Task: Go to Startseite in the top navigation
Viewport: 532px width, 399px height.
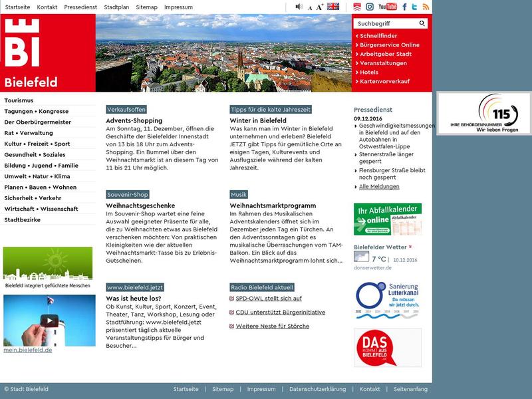Action: tap(18, 7)
